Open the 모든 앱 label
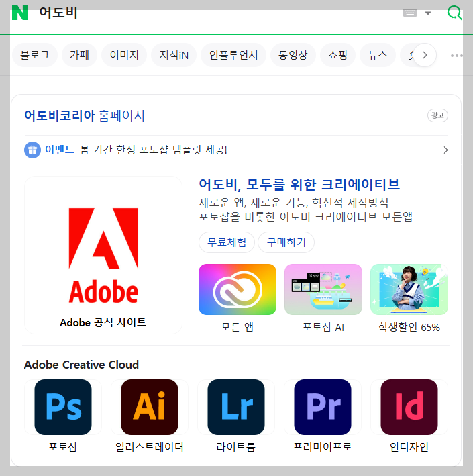Viewport: 473px width, 476px height. [238, 327]
